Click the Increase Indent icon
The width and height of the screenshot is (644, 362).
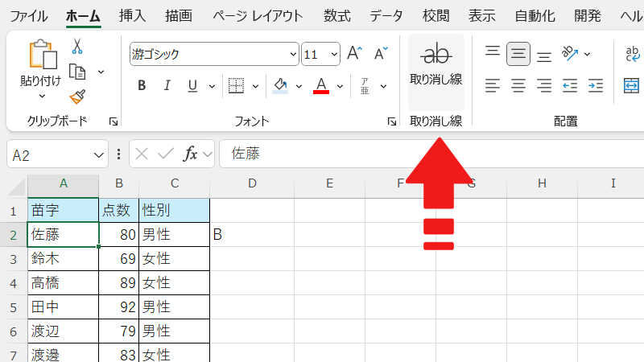pos(596,85)
